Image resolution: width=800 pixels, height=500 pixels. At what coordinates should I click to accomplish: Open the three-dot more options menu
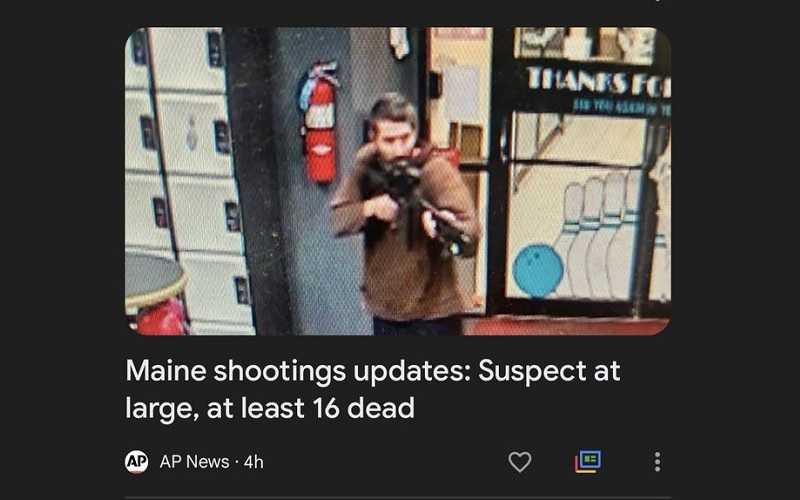[657, 462]
